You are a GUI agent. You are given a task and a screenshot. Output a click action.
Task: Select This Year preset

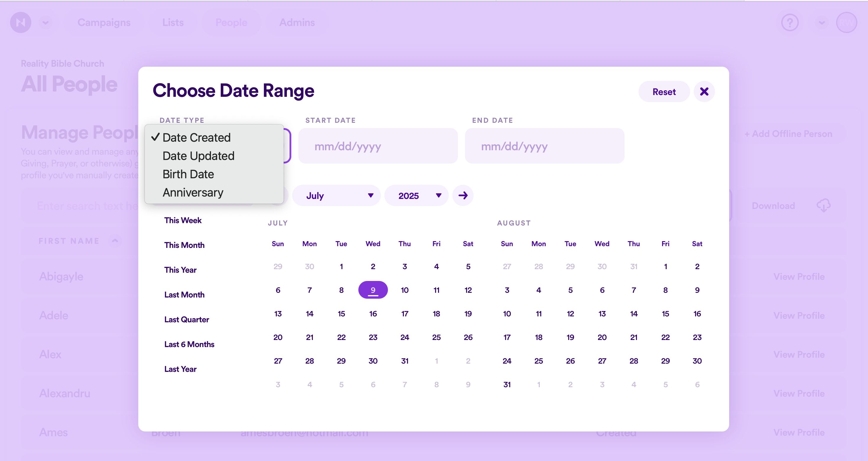pos(180,270)
